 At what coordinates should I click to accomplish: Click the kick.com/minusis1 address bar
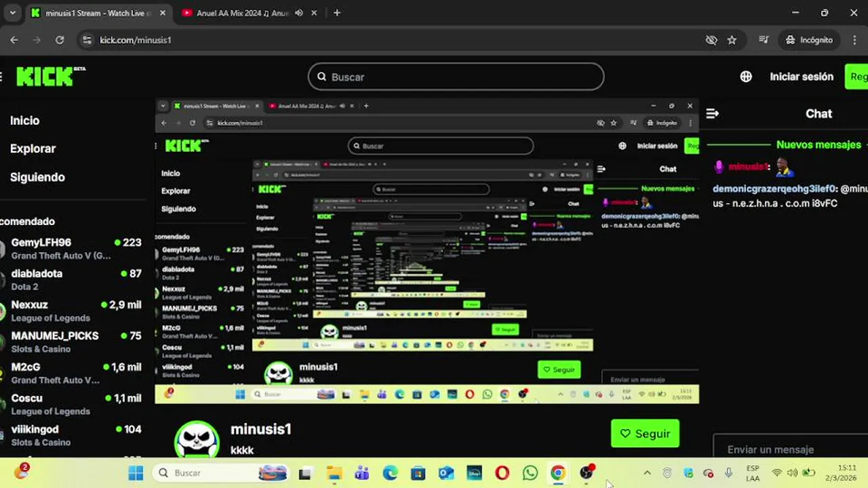click(135, 40)
